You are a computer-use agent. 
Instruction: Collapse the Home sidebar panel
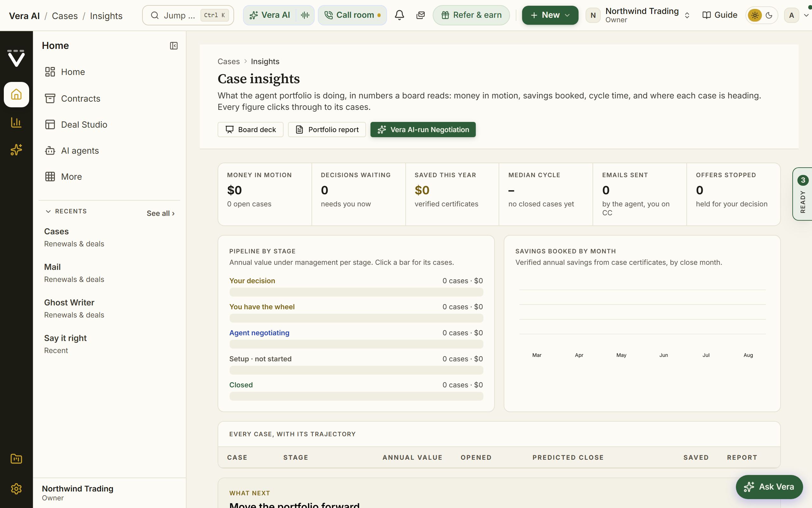click(174, 46)
